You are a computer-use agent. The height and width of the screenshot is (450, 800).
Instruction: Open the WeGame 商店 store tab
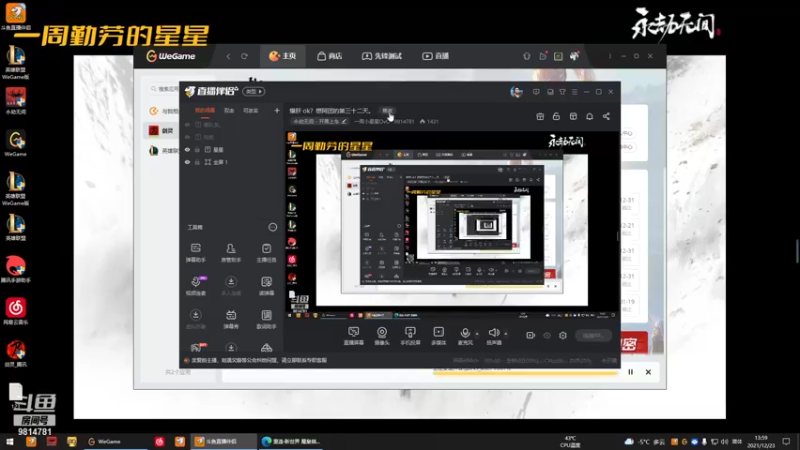pyautogui.click(x=330, y=56)
